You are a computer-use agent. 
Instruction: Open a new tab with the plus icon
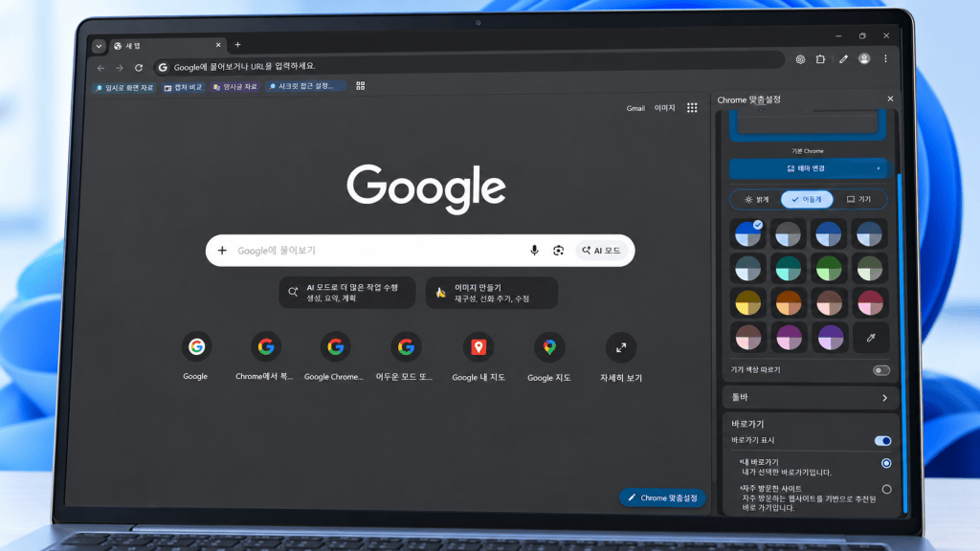(237, 45)
